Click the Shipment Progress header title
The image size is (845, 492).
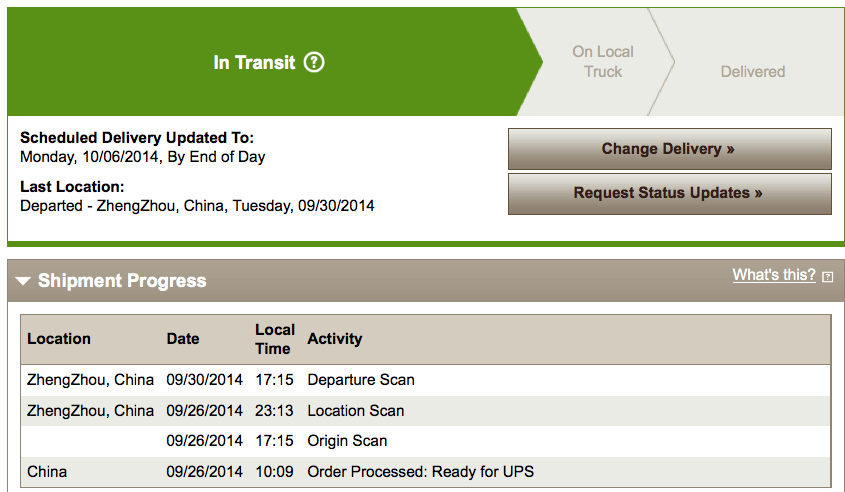coord(122,281)
